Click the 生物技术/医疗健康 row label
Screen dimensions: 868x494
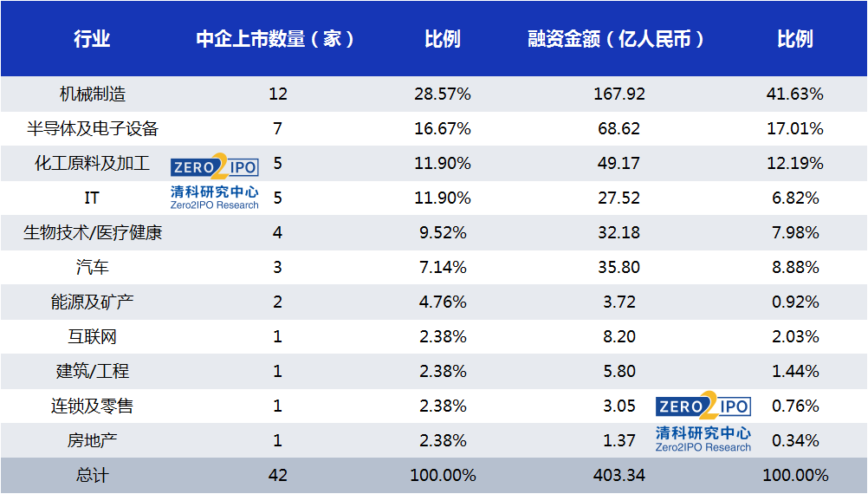[x=93, y=232]
